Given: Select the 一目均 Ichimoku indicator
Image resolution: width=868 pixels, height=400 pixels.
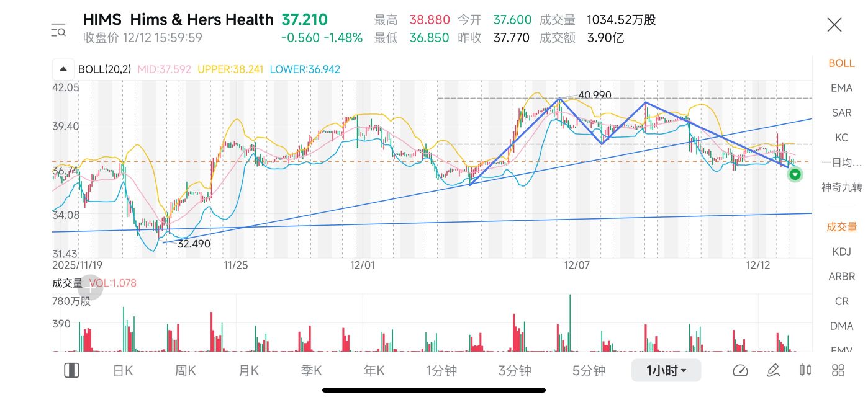Looking at the screenshot, I should tap(841, 162).
